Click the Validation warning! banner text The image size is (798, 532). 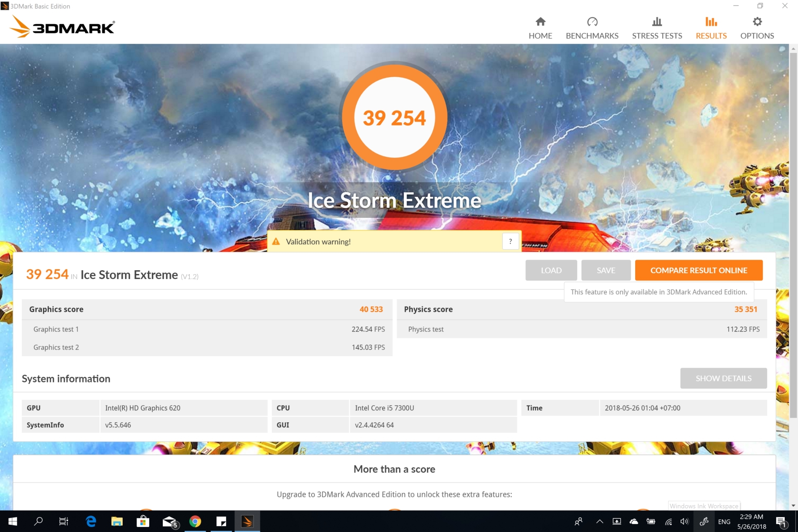[318, 242]
